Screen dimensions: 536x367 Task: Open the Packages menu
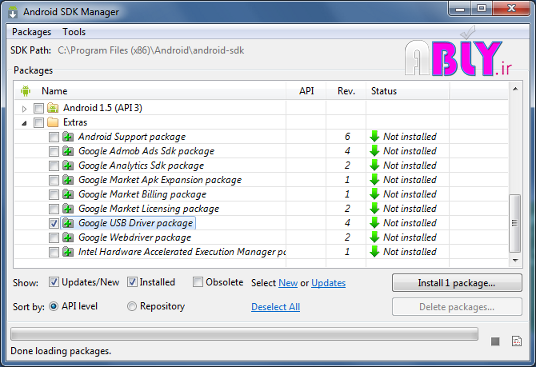pyautogui.click(x=31, y=32)
